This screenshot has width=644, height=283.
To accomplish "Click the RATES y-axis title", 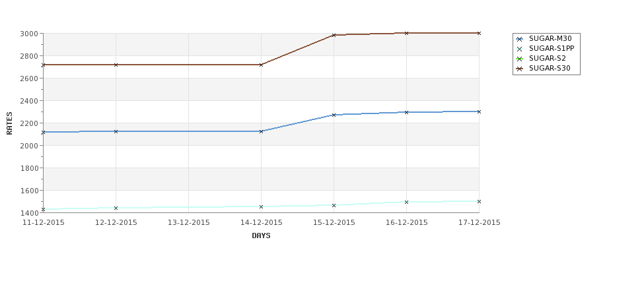I will [9, 123].
